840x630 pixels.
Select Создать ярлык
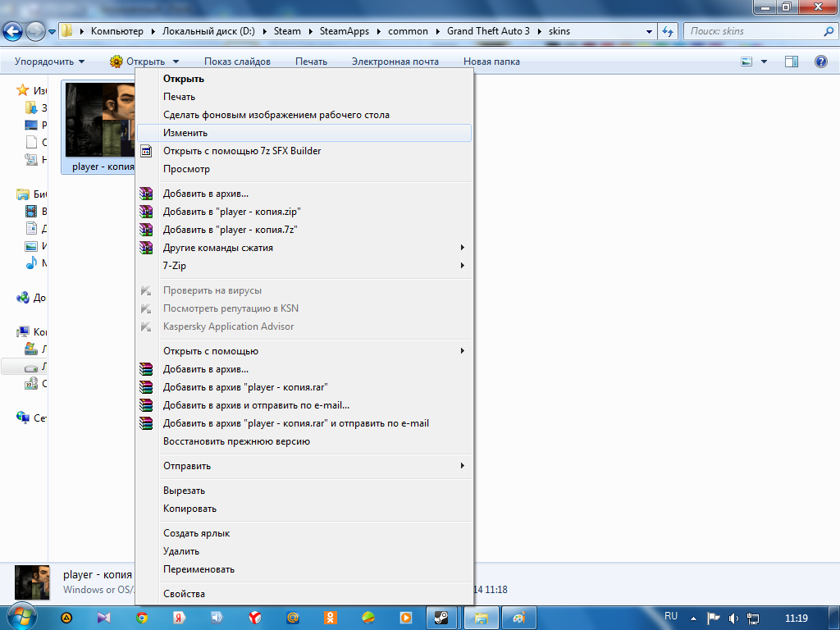pyautogui.click(x=304, y=533)
